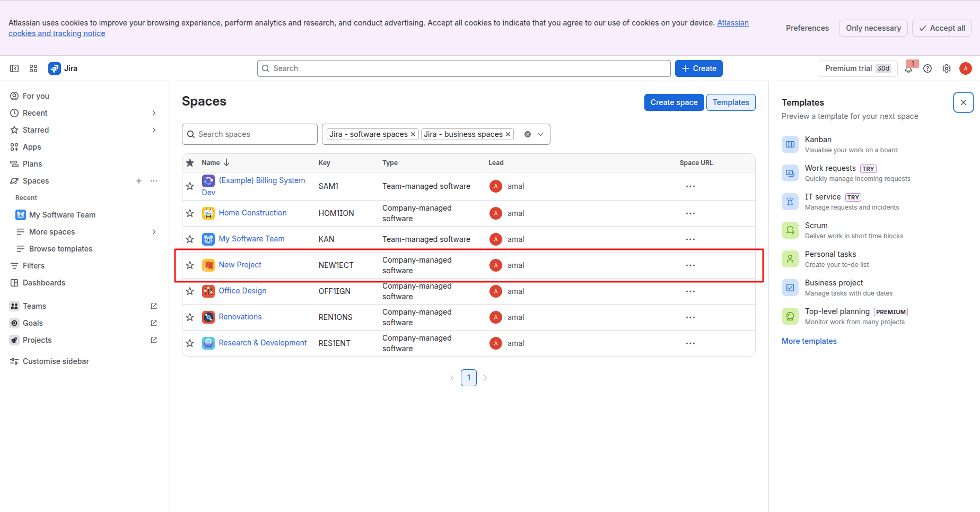This screenshot has height=512, width=980.
Task: Open the Research & Development space link
Action: pos(262,343)
